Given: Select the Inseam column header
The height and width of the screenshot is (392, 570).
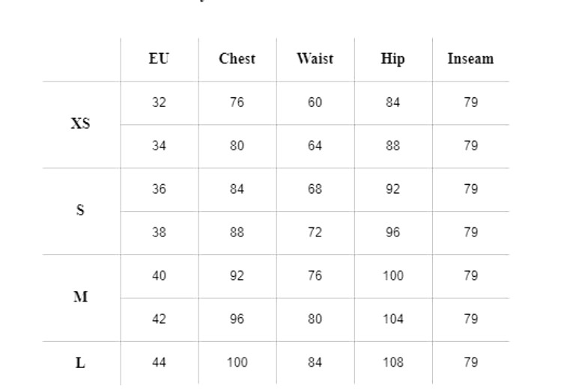Looking at the screenshot, I should [x=470, y=59].
